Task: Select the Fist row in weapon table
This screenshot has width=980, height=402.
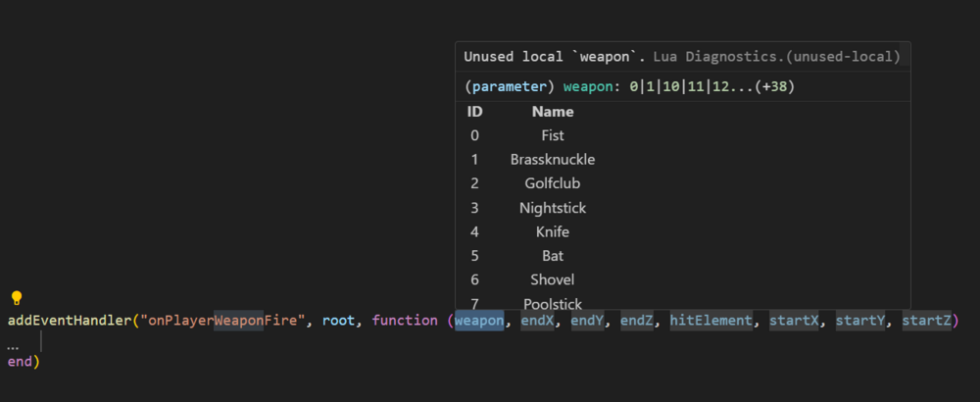Action: [553, 135]
